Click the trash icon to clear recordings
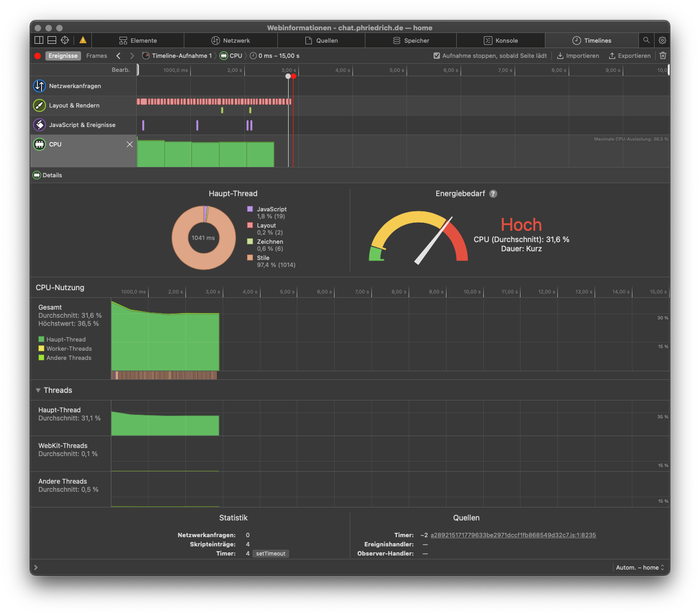The width and height of the screenshot is (700, 615). (x=663, y=56)
